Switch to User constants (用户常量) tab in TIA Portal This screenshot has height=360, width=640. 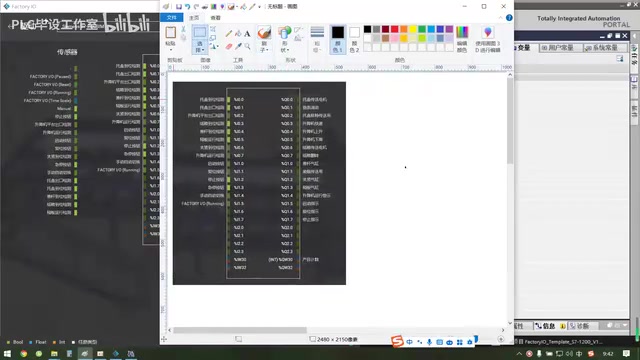tap(561, 48)
